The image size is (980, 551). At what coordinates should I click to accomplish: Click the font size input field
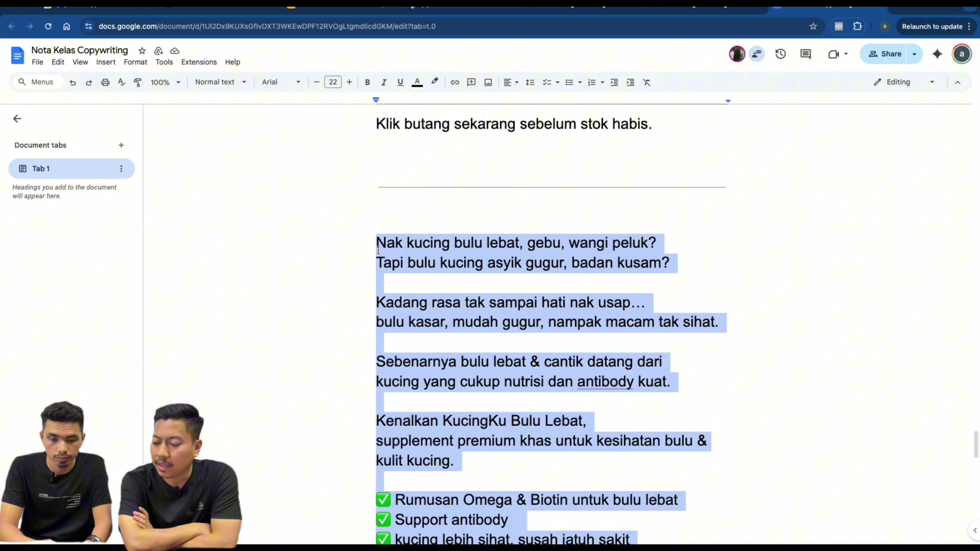tap(333, 82)
